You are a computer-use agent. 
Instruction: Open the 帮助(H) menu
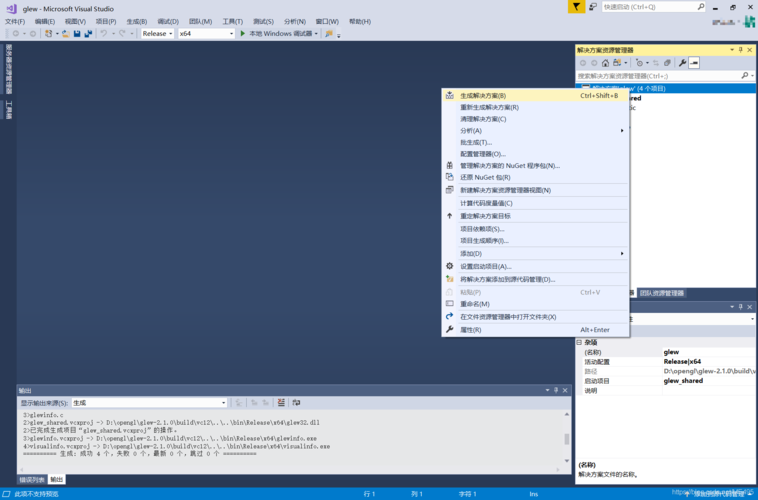pos(360,21)
